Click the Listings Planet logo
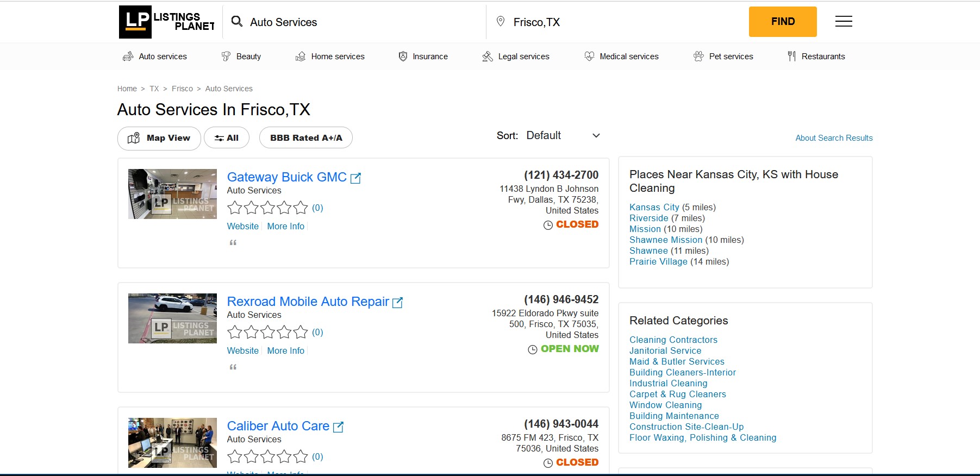 point(167,22)
